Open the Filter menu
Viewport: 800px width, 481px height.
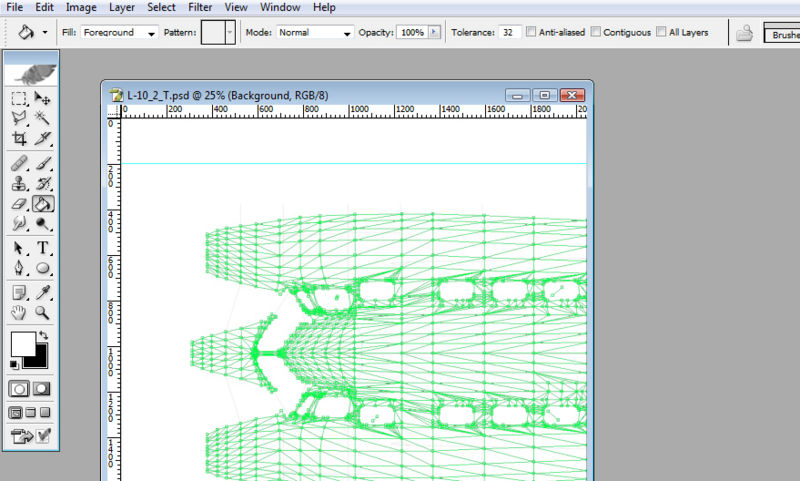click(x=200, y=7)
